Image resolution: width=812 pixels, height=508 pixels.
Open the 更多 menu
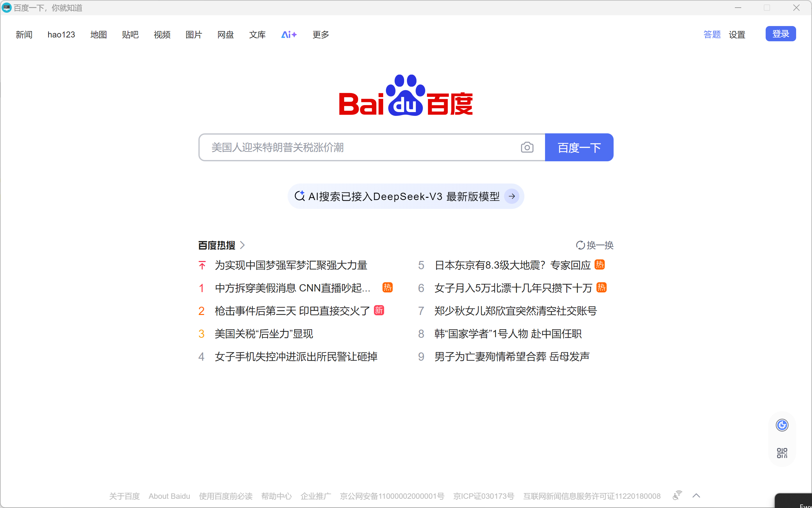tap(320, 35)
